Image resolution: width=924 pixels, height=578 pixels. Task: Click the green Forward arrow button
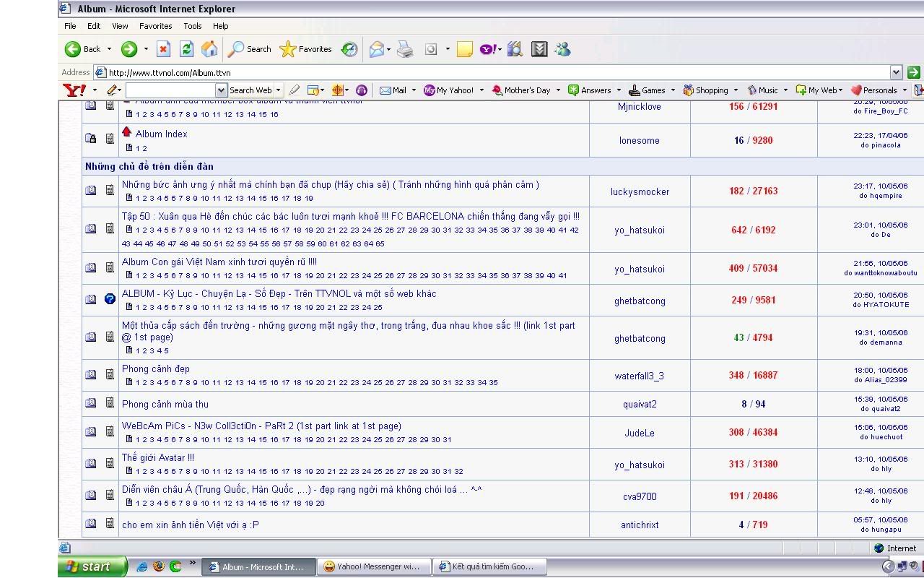(129, 49)
